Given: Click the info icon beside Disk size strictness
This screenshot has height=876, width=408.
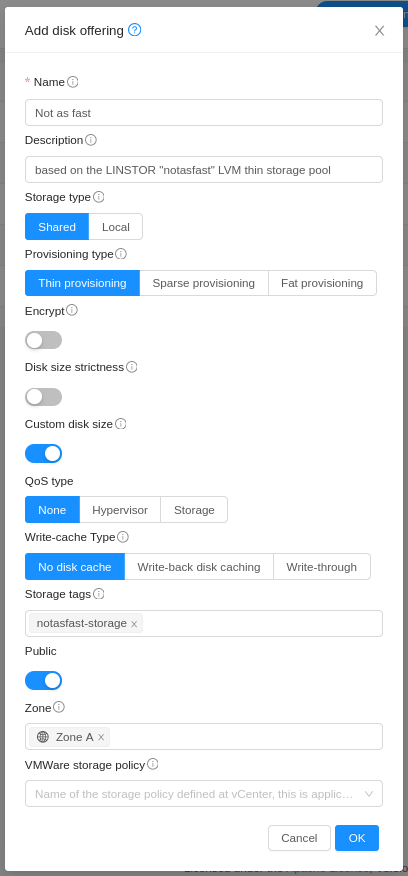Looking at the screenshot, I should click(131, 367).
